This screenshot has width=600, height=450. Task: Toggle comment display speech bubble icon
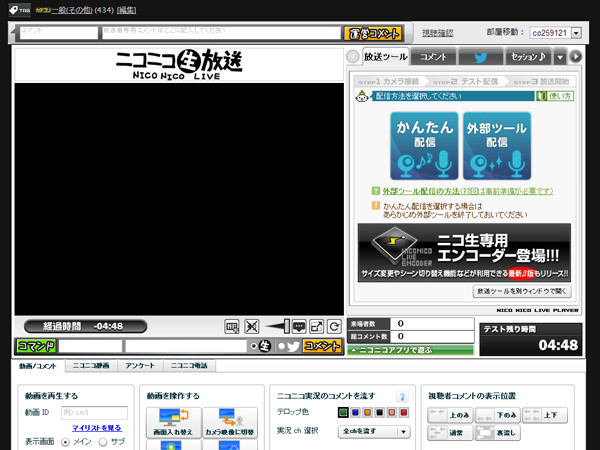coord(299,326)
